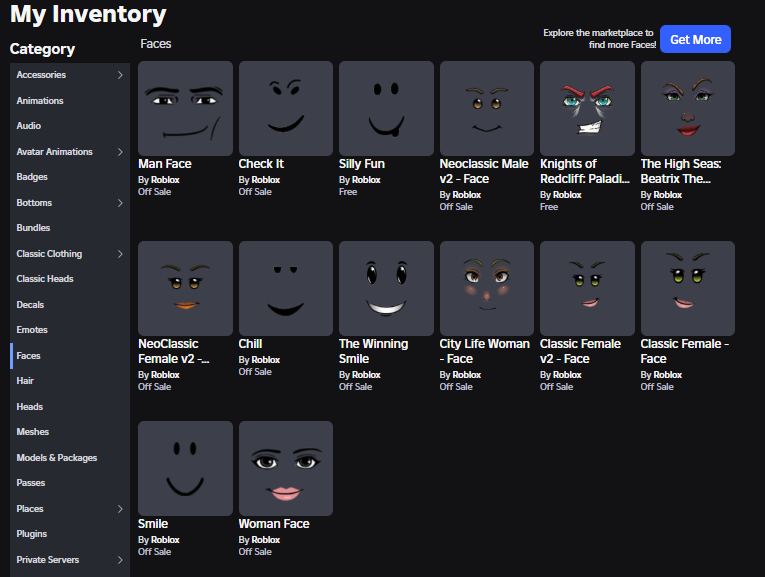Select the Silly Fun face image
Image resolution: width=765 pixels, height=577 pixels.
coord(386,108)
